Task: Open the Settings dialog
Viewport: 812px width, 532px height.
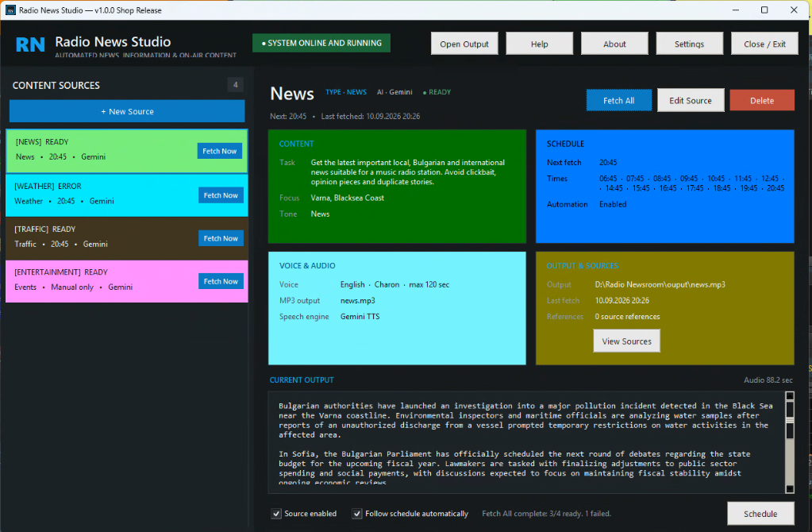Action: coord(689,44)
